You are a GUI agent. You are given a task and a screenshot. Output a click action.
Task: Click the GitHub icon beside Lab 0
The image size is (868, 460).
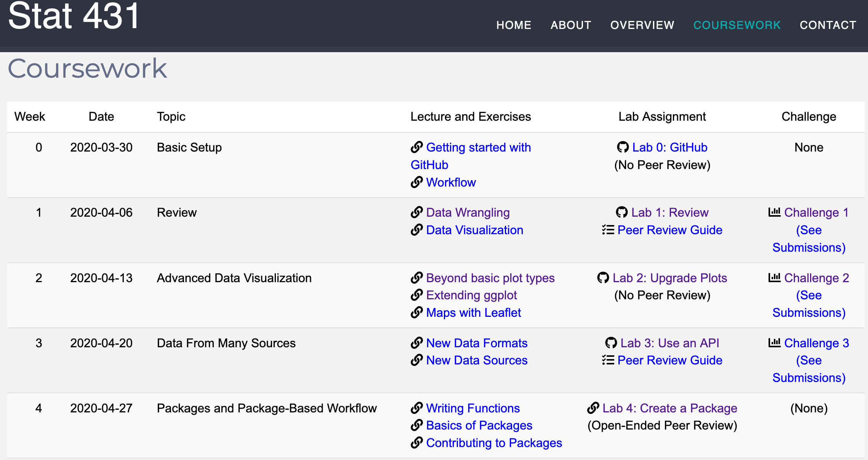pyautogui.click(x=623, y=147)
